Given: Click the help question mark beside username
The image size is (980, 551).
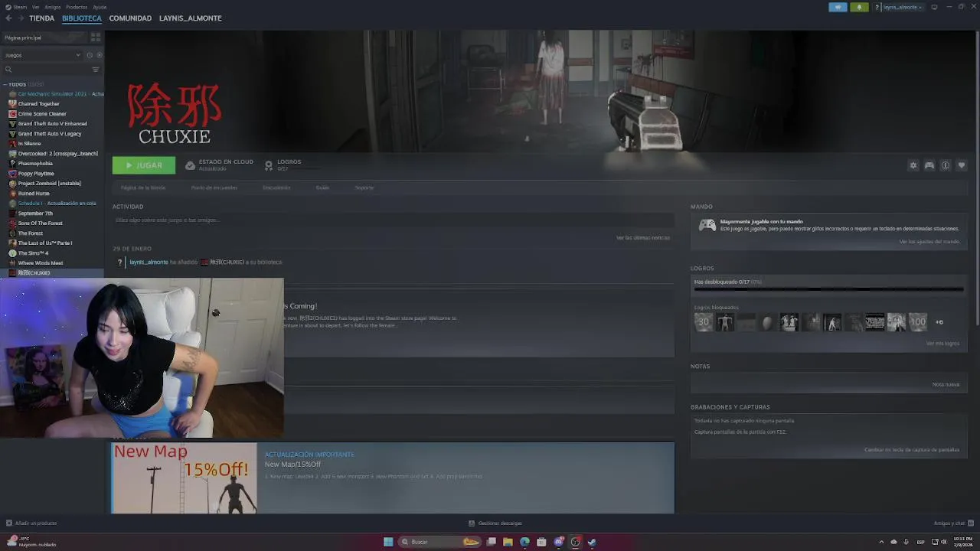Looking at the screenshot, I should [x=877, y=7].
